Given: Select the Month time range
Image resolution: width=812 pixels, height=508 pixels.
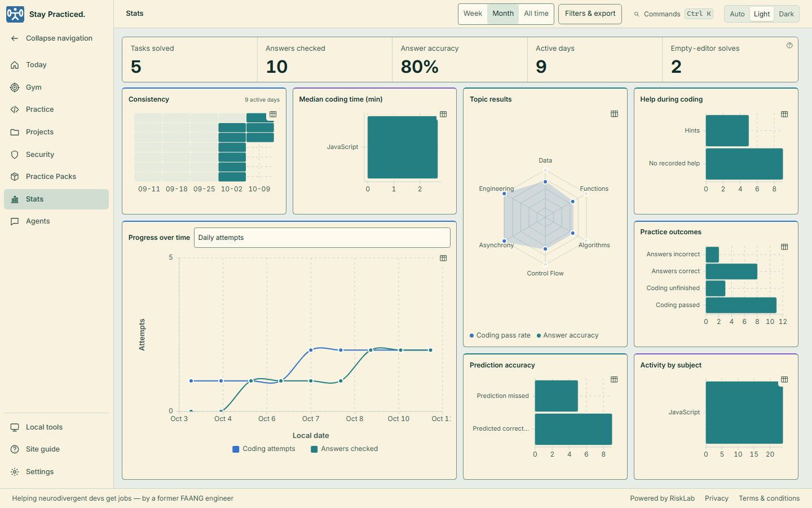Looking at the screenshot, I should [503, 14].
